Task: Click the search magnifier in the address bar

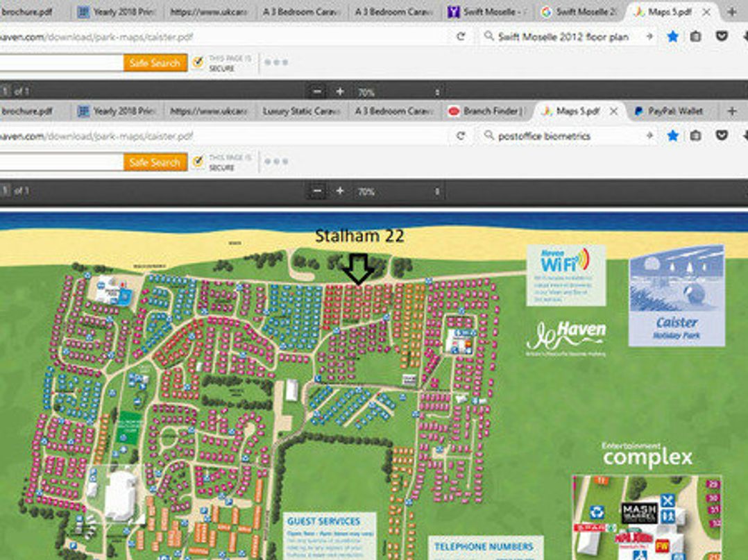Action: pyautogui.click(x=490, y=136)
